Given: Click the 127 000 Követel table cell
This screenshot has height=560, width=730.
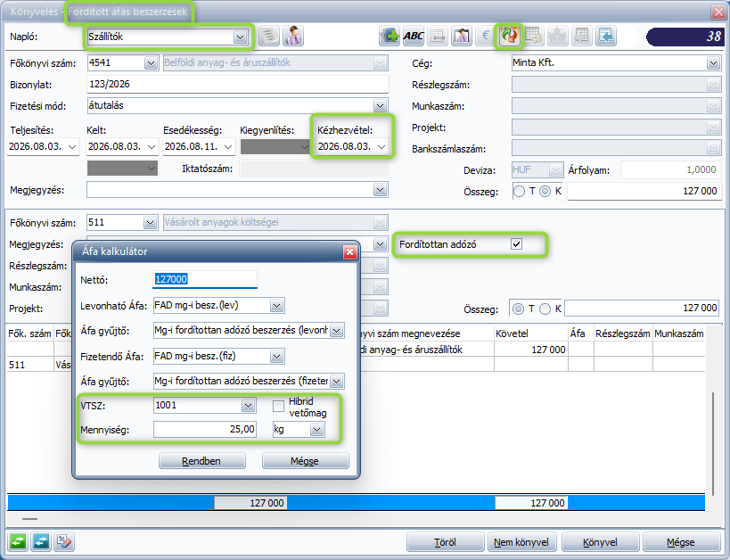Looking at the screenshot, I should (530, 350).
